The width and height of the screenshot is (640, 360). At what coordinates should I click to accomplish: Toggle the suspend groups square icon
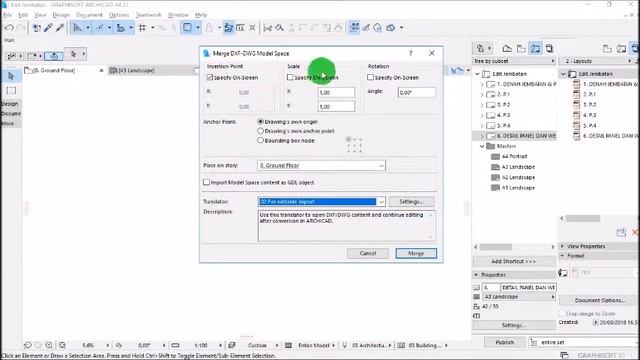(x=187, y=27)
